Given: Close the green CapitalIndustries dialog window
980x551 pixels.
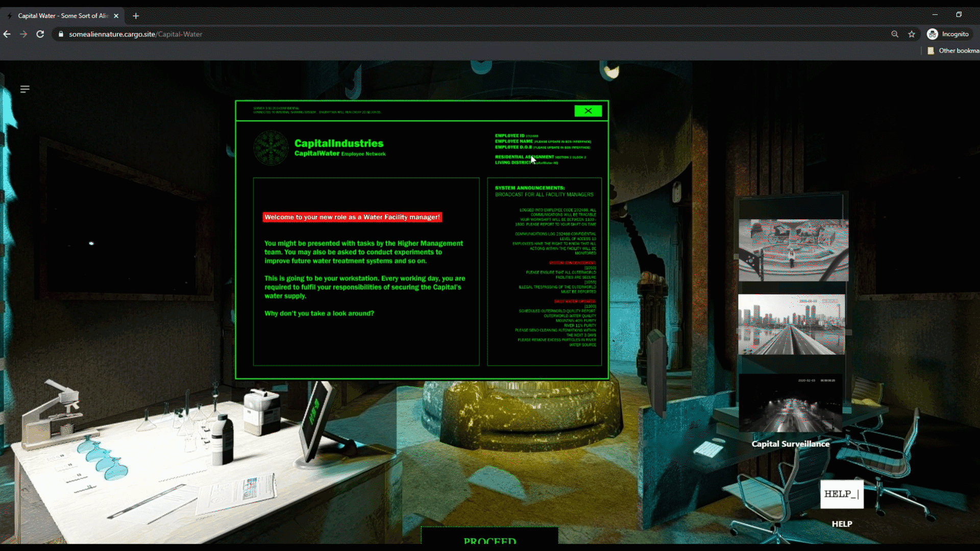Looking at the screenshot, I should (588, 111).
